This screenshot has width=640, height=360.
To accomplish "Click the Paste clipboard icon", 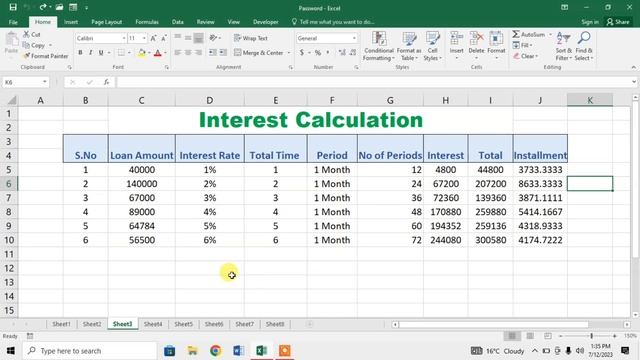I will 11,40.
